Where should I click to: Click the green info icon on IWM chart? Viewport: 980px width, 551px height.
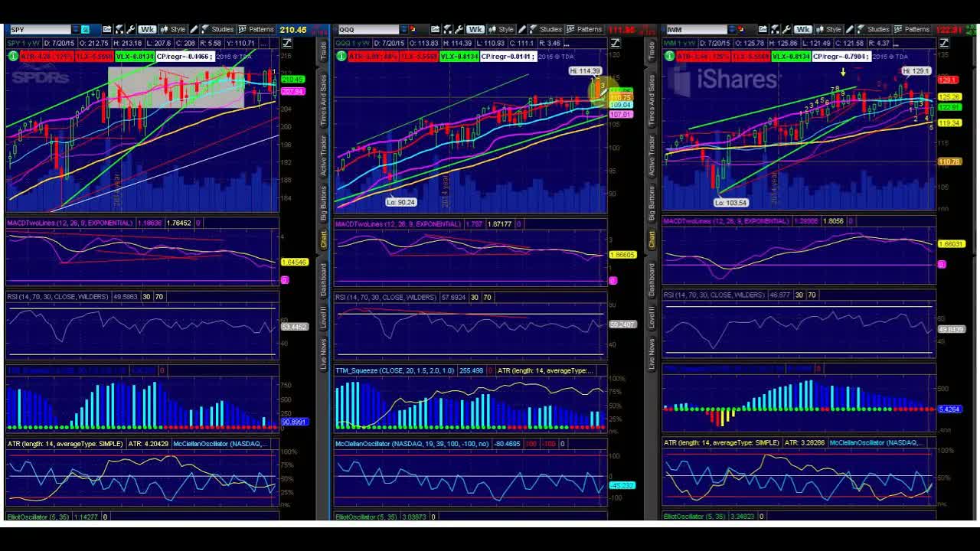[669, 56]
